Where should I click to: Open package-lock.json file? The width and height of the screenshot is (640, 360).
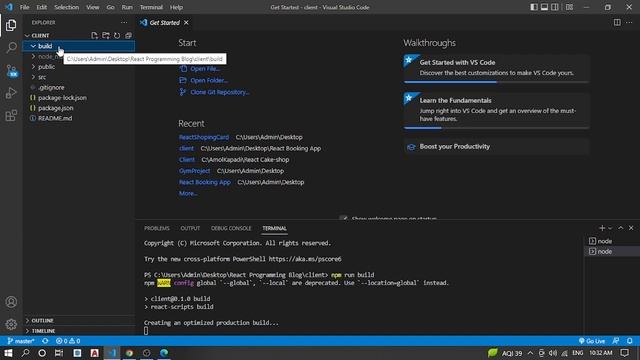click(x=78, y=98)
